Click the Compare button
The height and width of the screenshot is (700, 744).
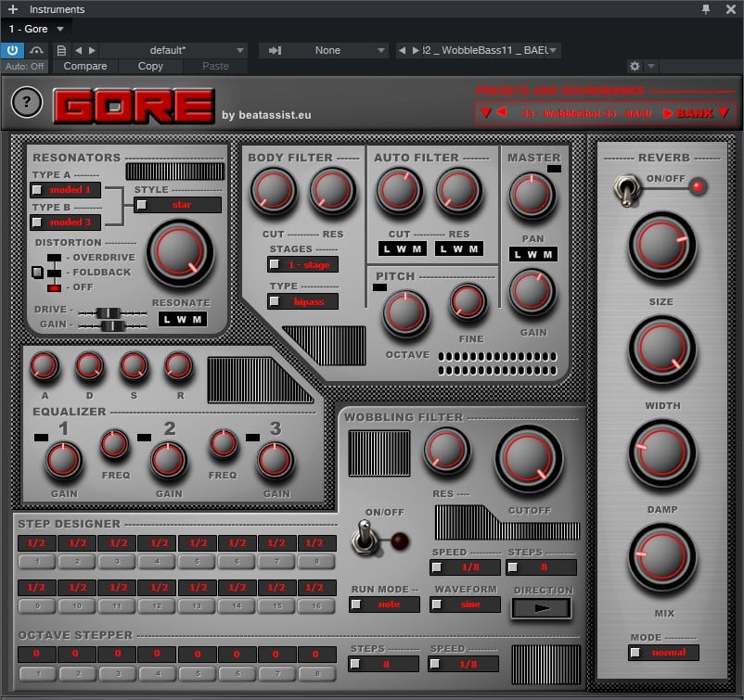[x=84, y=67]
